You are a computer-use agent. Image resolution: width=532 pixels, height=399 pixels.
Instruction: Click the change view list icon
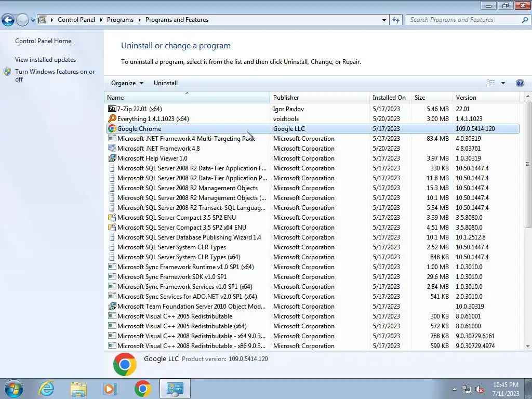click(490, 83)
